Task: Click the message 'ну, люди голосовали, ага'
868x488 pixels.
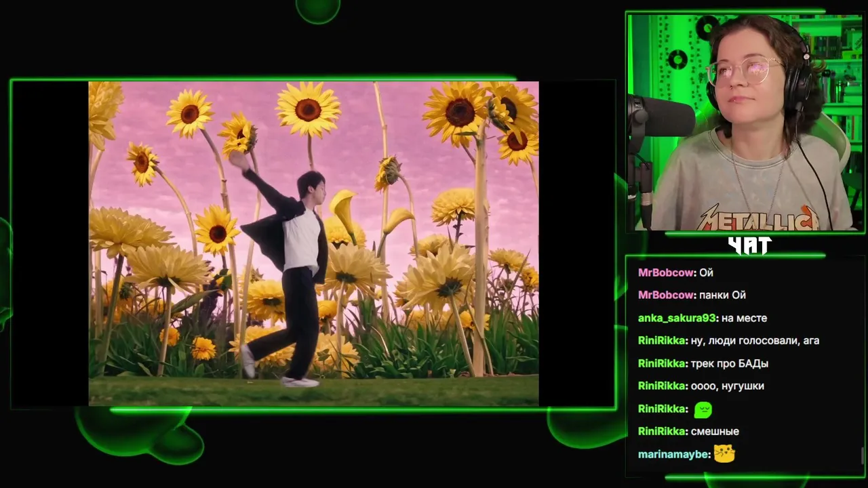Action: [x=755, y=340]
